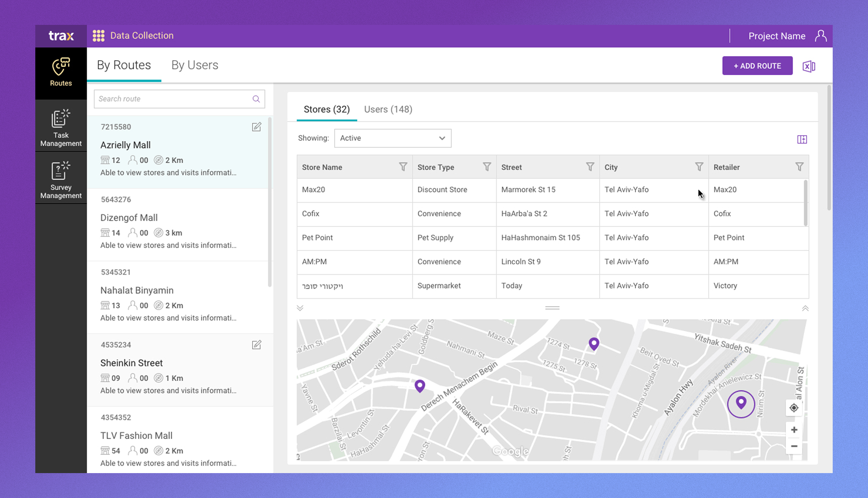Open the Showing Active dropdown
This screenshot has width=868, height=498.
392,138
